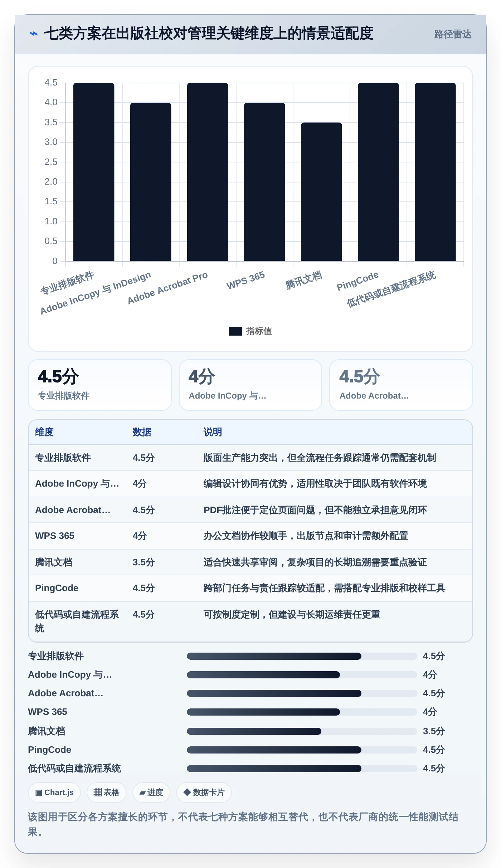Click the 低代码或自建流程系统 progress bar
Image resolution: width=501 pixels, height=868 pixels.
[x=302, y=769]
